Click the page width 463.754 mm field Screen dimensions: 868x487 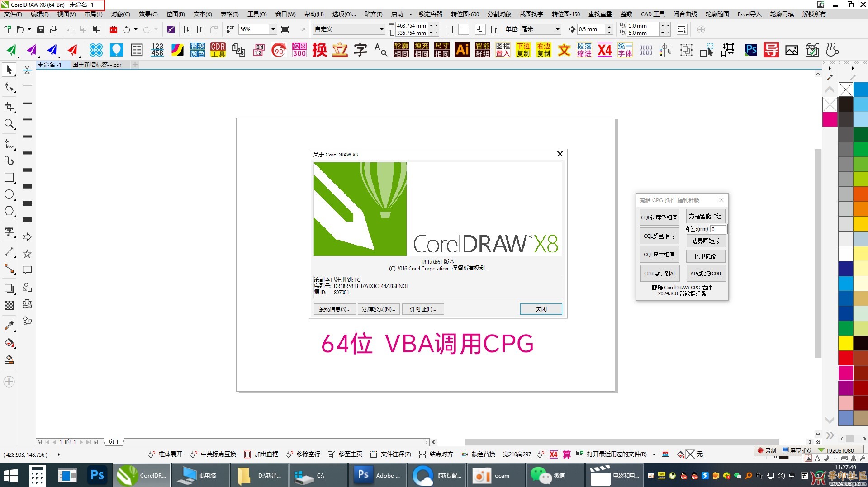click(x=412, y=26)
